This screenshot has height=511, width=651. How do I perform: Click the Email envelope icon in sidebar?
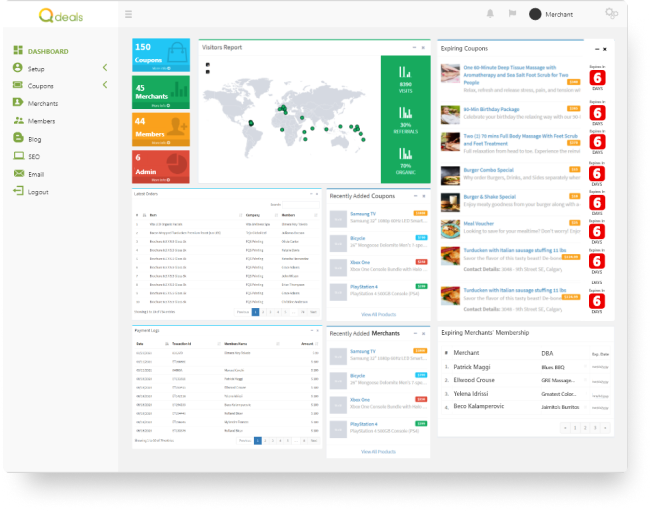[x=18, y=174]
